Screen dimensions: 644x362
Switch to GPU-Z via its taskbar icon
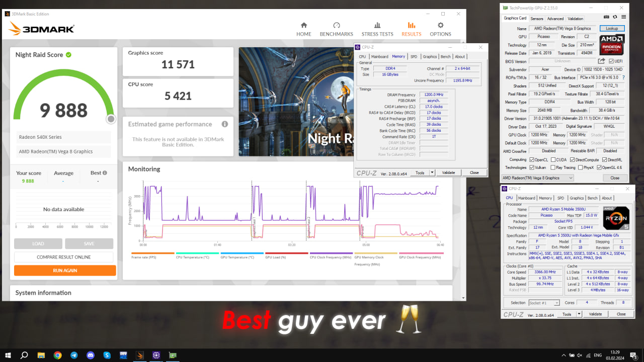[173, 355]
